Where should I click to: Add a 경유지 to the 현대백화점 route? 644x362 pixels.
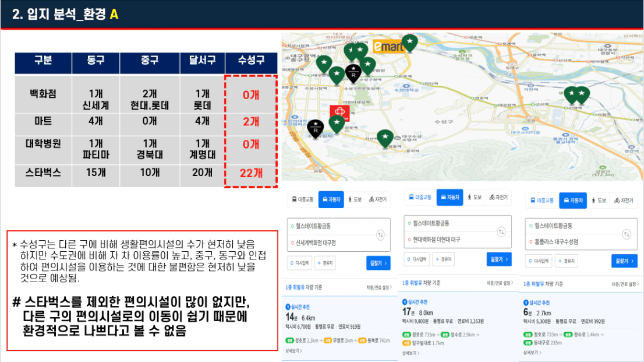pos(444,259)
